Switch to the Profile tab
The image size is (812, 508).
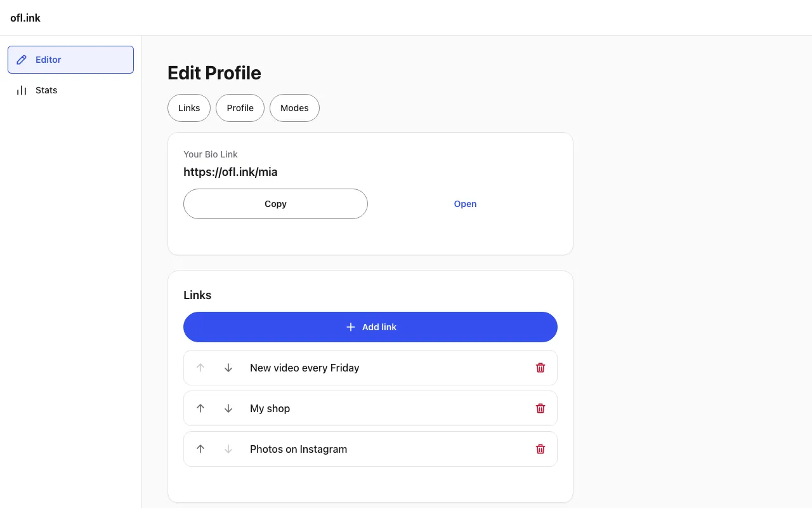click(240, 108)
